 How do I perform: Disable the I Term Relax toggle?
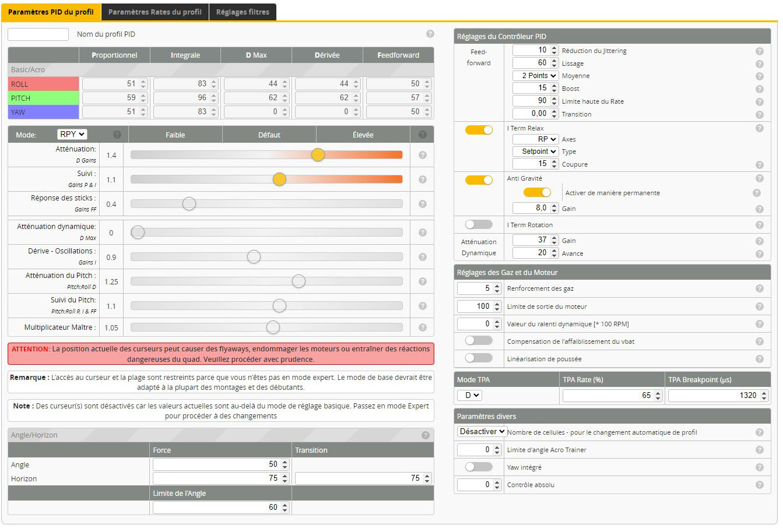[x=479, y=130]
